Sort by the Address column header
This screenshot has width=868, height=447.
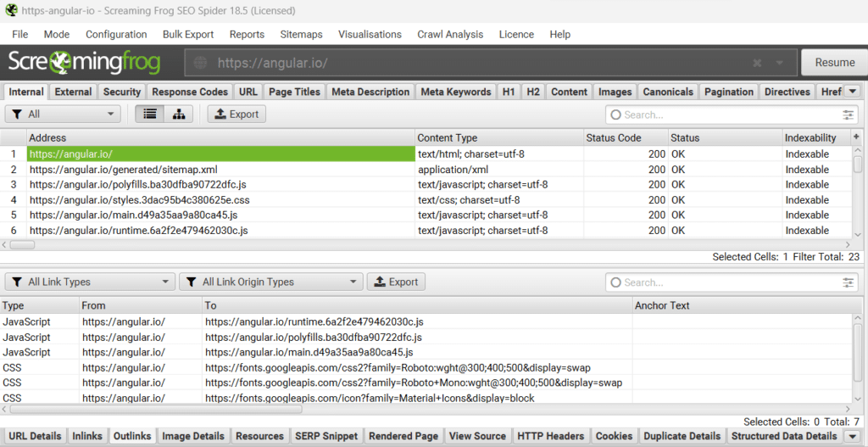220,137
